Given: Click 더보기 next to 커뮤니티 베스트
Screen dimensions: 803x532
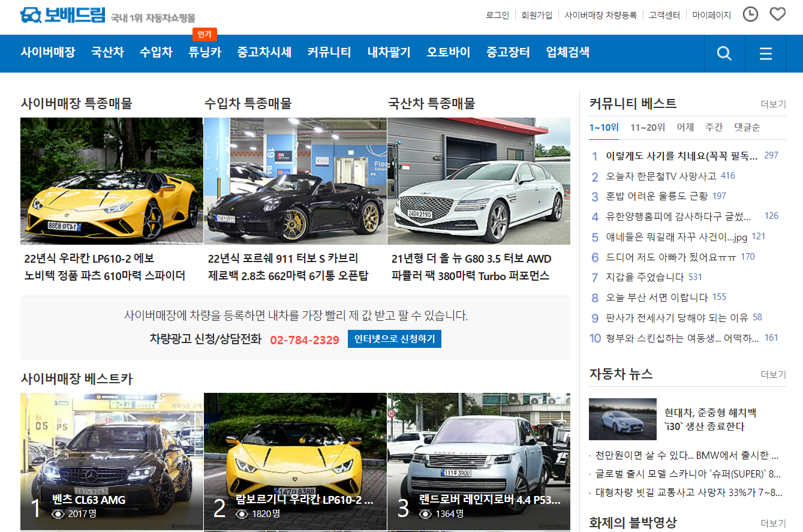Looking at the screenshot, I should (x=773, y=104).
